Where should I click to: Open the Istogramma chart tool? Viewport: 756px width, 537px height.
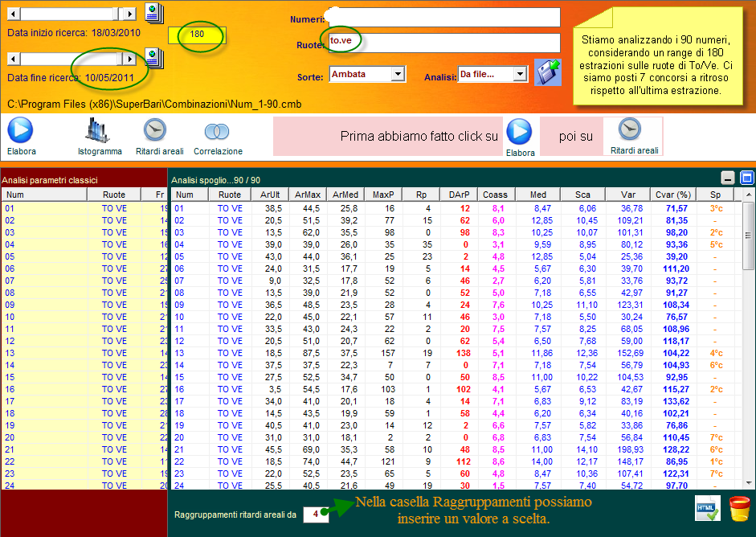(100, 131)
